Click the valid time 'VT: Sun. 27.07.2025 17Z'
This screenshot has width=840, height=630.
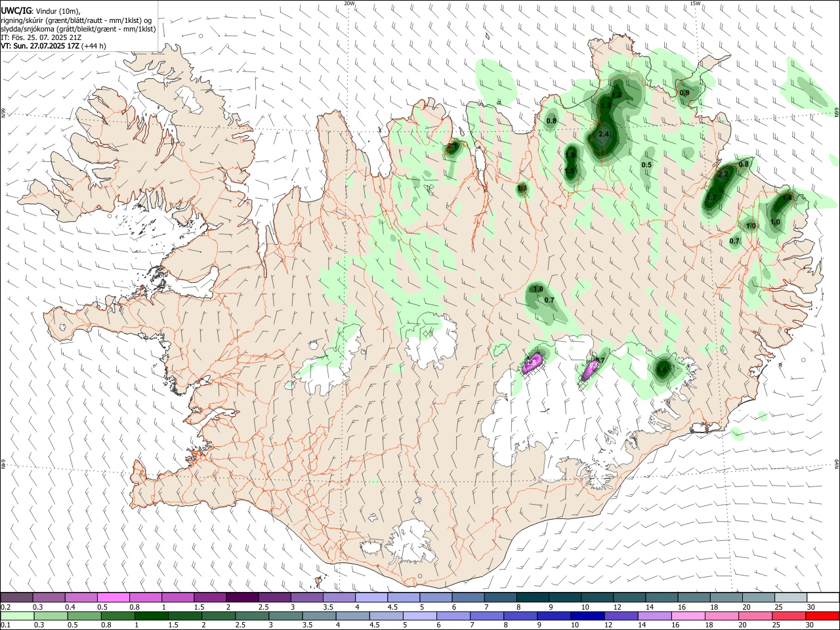pyautogui.click(x=41, y=46)
